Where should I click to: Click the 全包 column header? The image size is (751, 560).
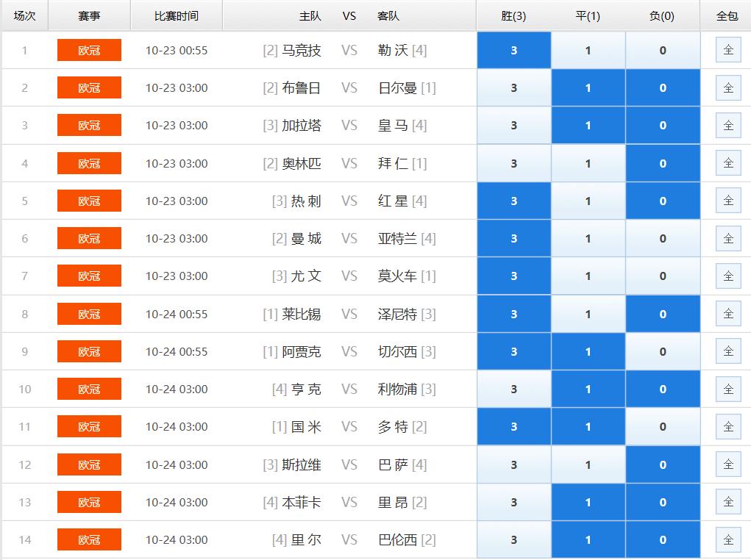(x=727, y=15)
